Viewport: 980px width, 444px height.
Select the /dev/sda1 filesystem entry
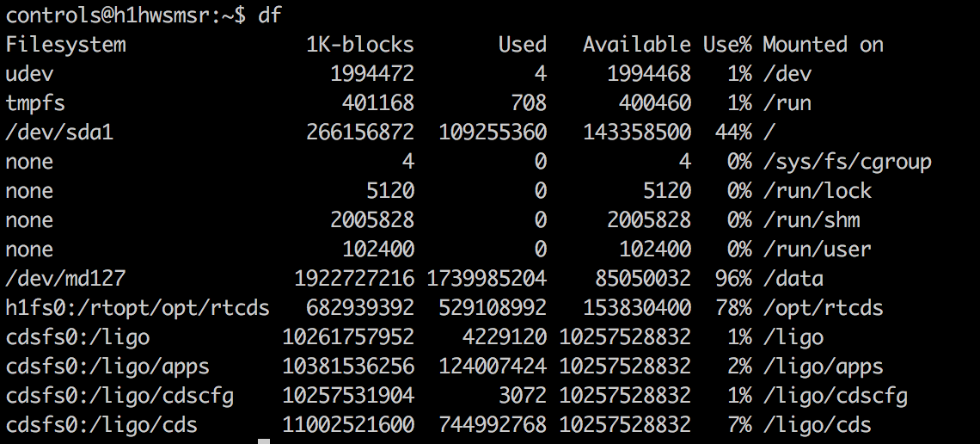(x=59, y=132)
